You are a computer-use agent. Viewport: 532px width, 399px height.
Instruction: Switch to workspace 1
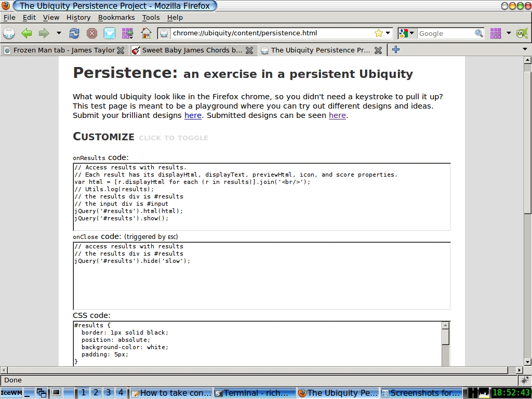click(83, 393)
